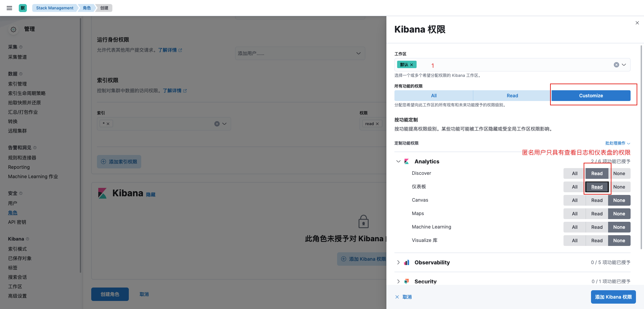The width and height of the screenshot is (644, 309).
Task: Click the info icon next to 告警和洞见
Action: coord(35,148)
